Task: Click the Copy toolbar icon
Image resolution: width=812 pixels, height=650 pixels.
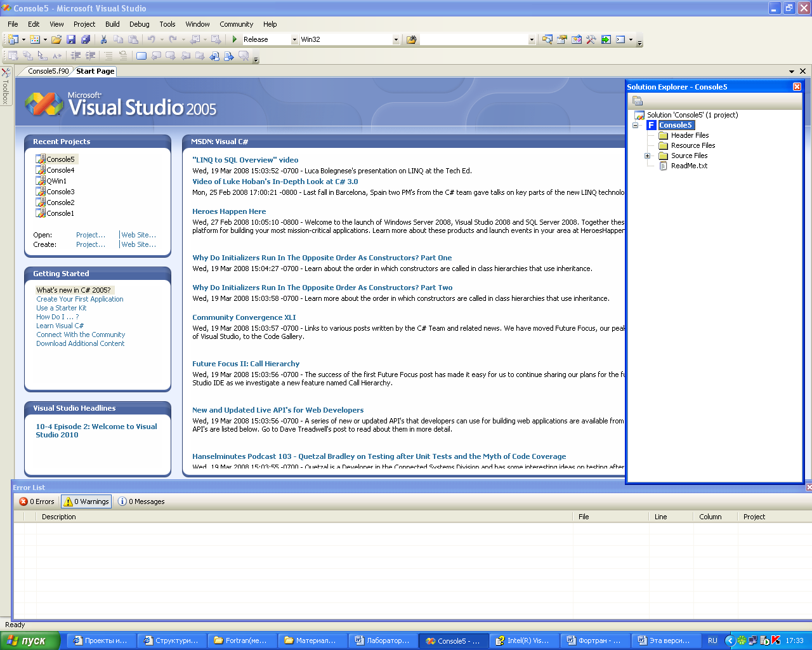Action: point(119,39)
